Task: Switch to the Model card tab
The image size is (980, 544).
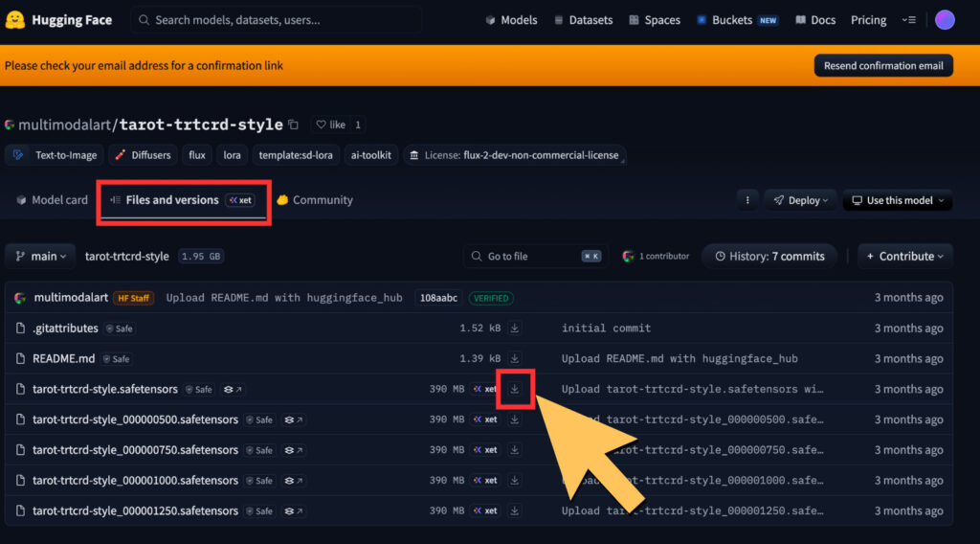Action: 52,200
